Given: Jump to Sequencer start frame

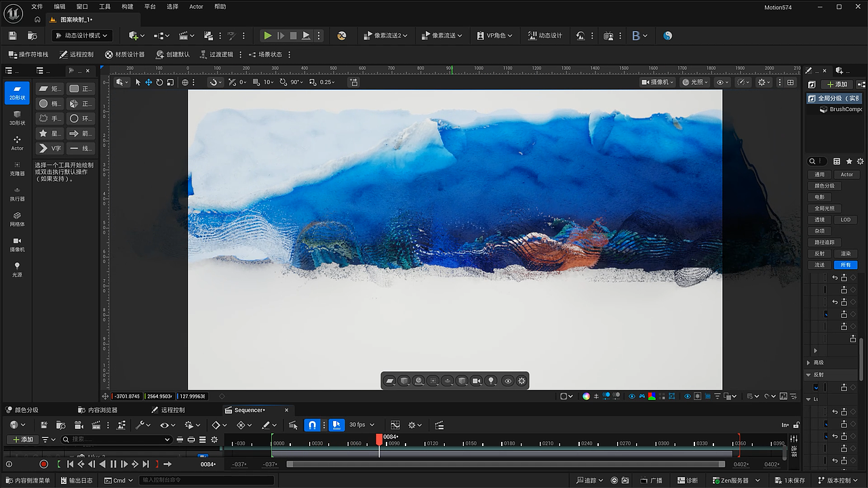Looking at the screenshot, I should [70, 464].
